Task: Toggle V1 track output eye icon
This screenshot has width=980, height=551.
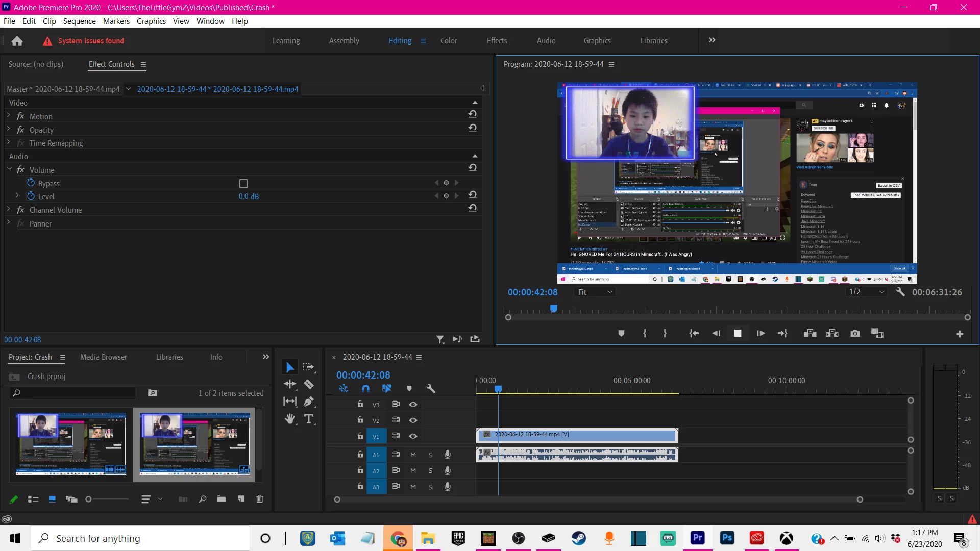Action: [x=413, y=436]
